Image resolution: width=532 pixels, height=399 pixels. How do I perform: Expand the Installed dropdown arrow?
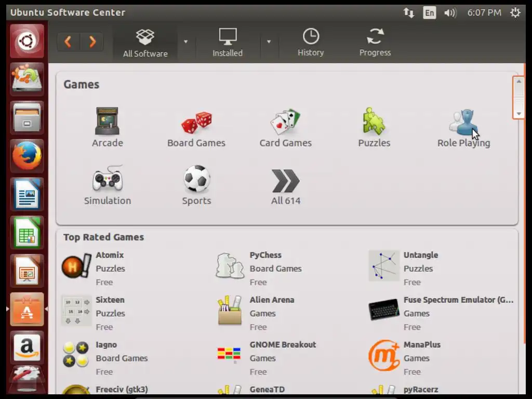coord(269,42)
